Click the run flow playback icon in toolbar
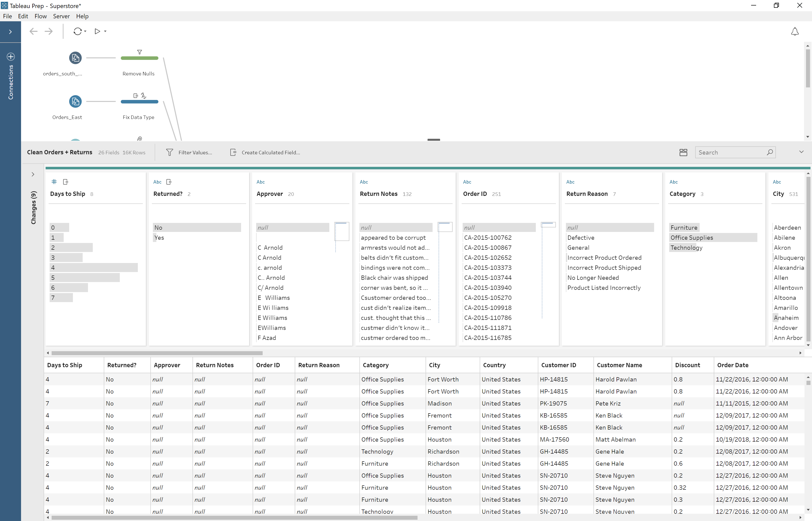 point(97,31)
